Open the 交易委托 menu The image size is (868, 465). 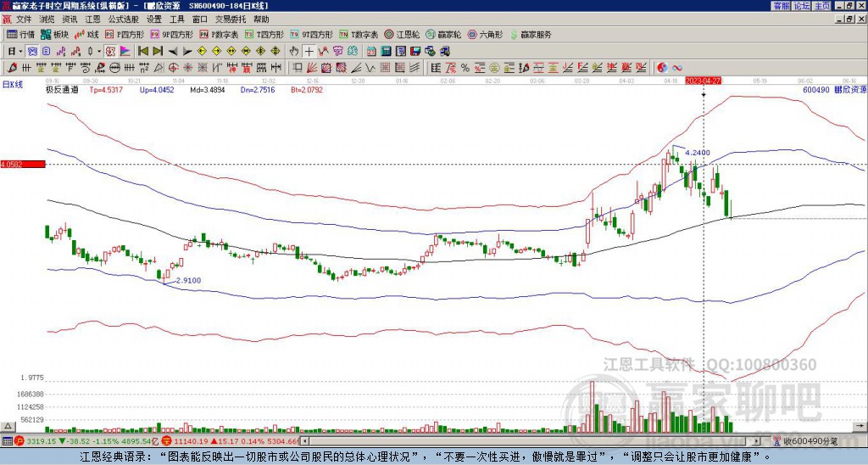231,20
